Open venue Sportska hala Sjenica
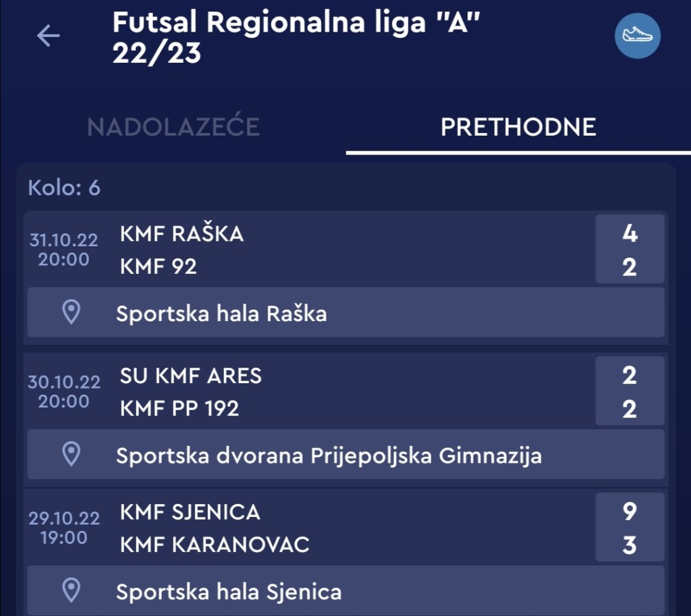The width and height of the screenshot is (691, 616). pyautogui.click(x=229, y=592)
